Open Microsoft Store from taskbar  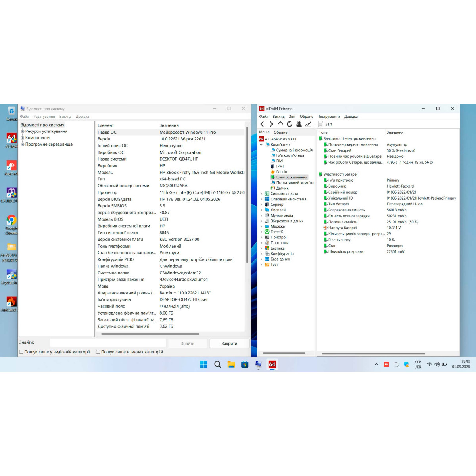click(x=245, y=365)
